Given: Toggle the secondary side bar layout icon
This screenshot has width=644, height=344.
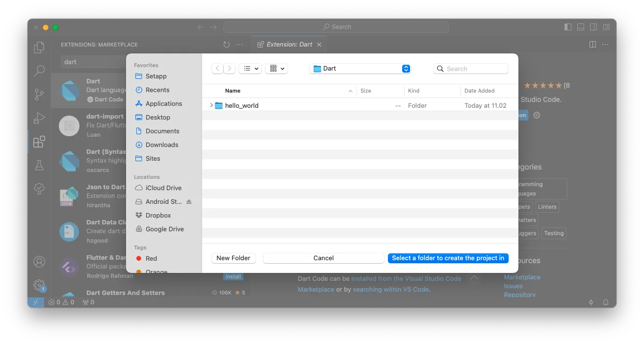Looking at the screenshot, I should [x=593, y=27].
